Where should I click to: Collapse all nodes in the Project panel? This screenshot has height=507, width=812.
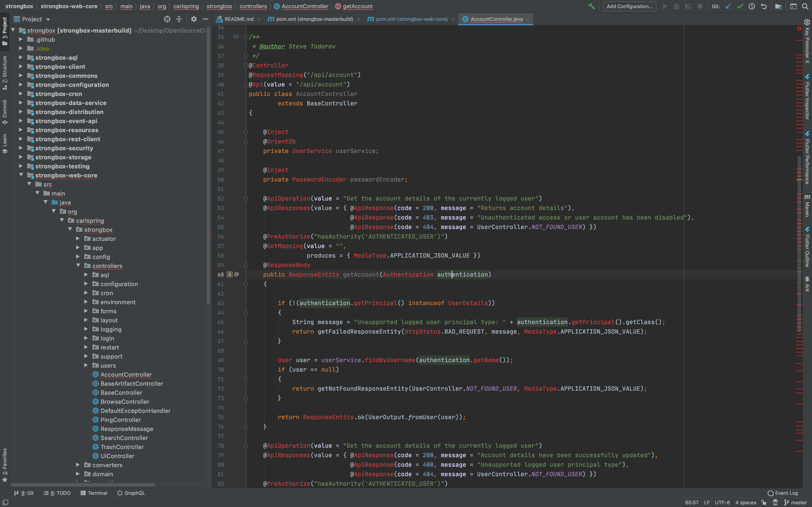pos(179,19)
